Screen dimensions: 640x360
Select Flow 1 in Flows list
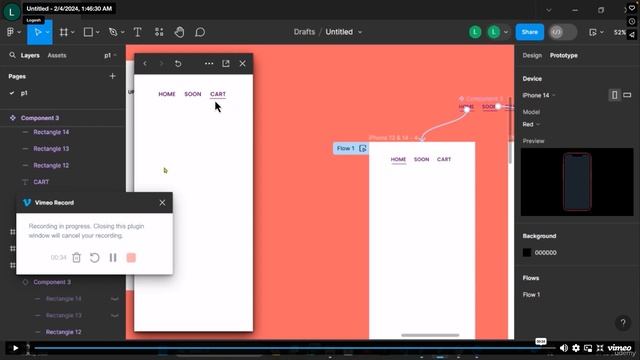pos(531,295)
